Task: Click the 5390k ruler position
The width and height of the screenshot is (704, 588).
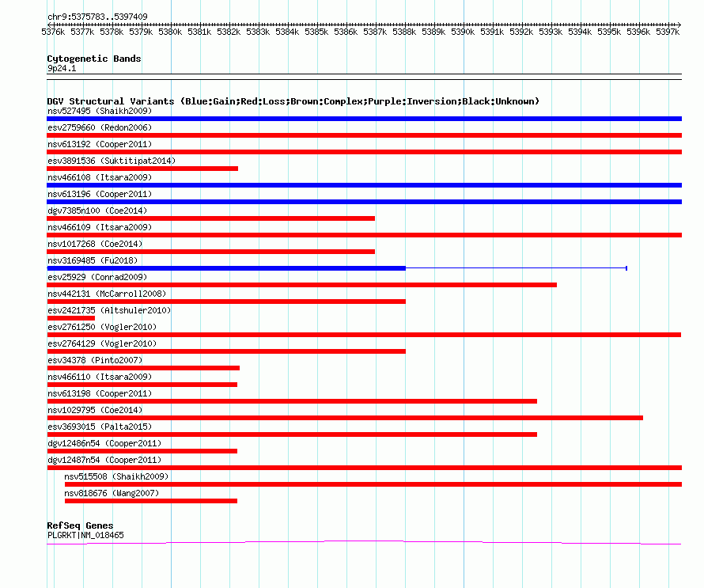Action: pos(463,32)
